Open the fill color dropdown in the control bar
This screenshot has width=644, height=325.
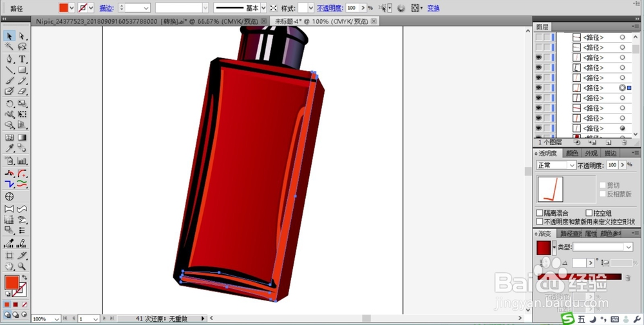click(x=72, y=8)
